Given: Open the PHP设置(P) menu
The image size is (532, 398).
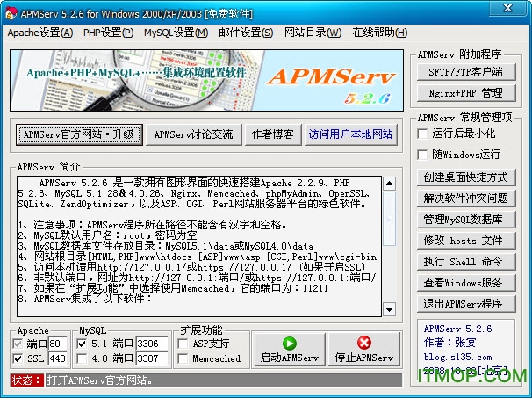Looking at the screenshot, I should [x=108, y=33].
